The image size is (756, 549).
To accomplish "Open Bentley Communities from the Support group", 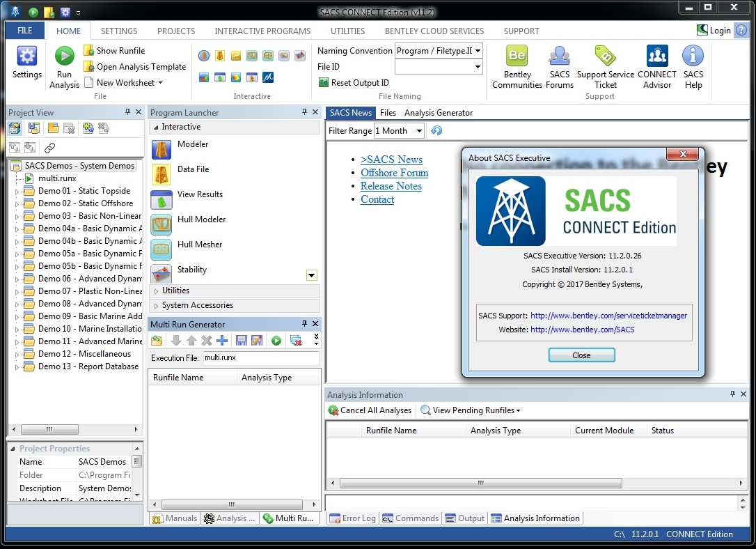I will point(517,67).
